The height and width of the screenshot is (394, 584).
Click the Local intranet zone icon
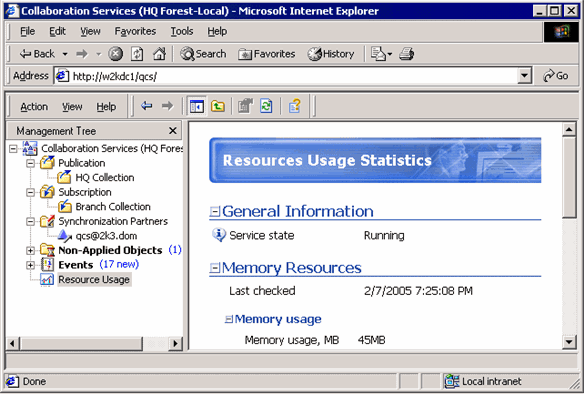pos(451,381)
